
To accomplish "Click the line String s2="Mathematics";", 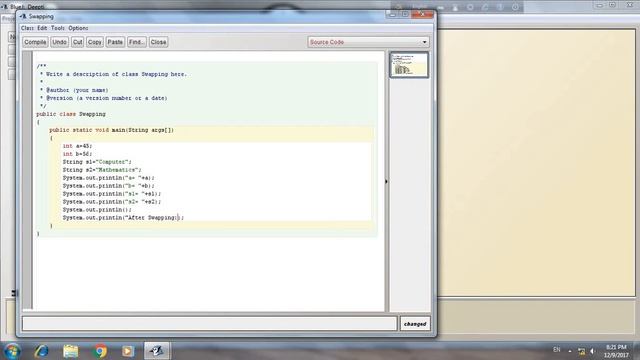I will pos(102,170).
